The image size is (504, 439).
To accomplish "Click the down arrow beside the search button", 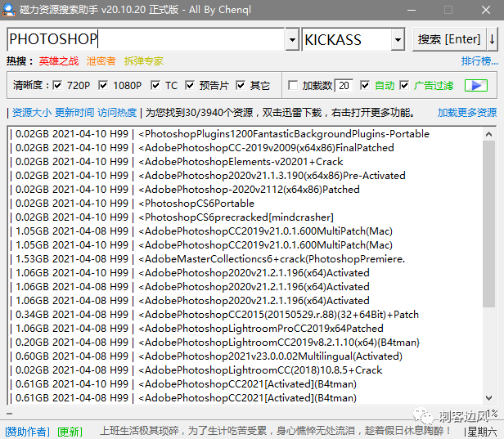I will click(492, 39).
